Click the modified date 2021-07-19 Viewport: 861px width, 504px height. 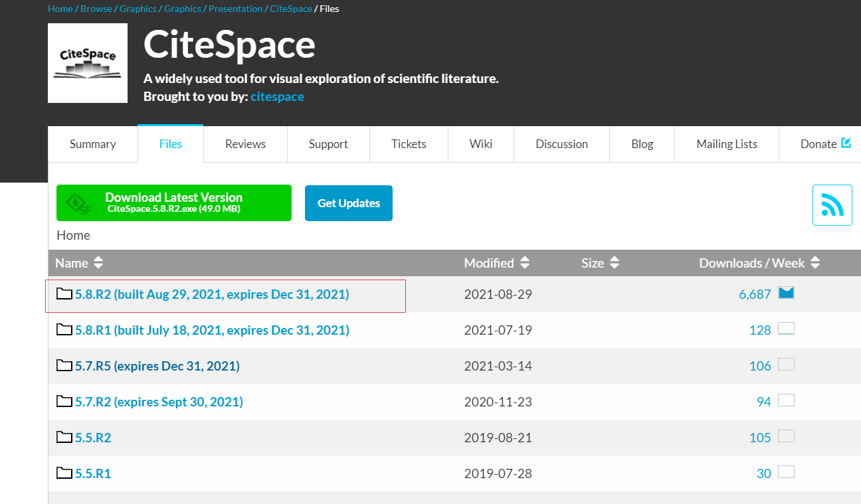(498, 330)
